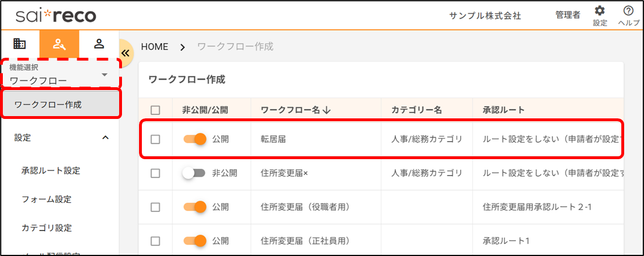Tick the checkbox for 住所変更届（役職者用）
The image size is (644, 256).
tap(155, 207)
